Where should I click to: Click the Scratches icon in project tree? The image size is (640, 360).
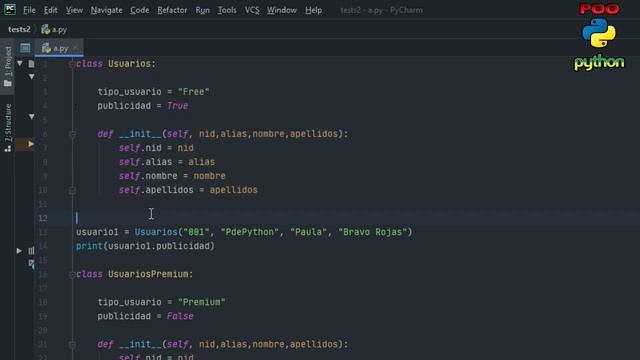[x=31, y=264]
